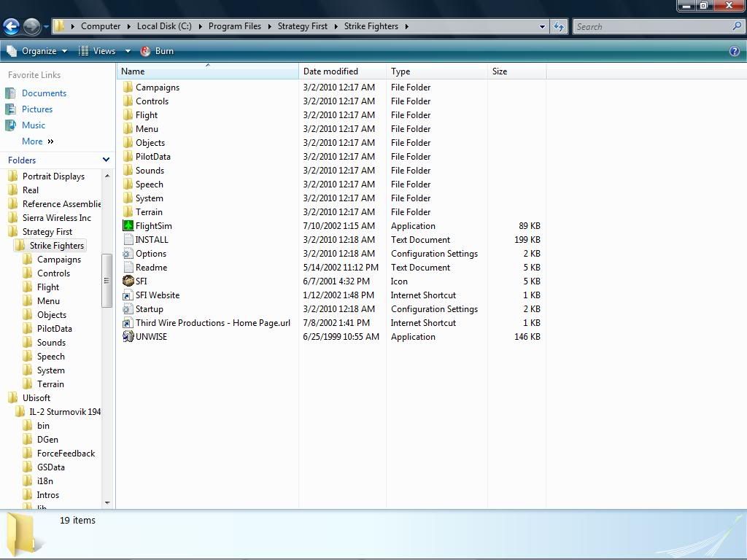Select the Speech folder icon in file list

[x=128, y=184]
